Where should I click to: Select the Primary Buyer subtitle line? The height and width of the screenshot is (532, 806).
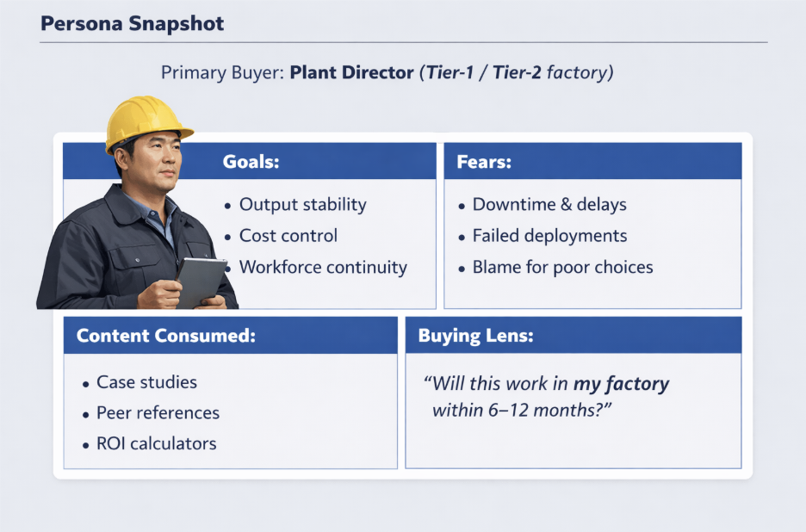(387, 72)
